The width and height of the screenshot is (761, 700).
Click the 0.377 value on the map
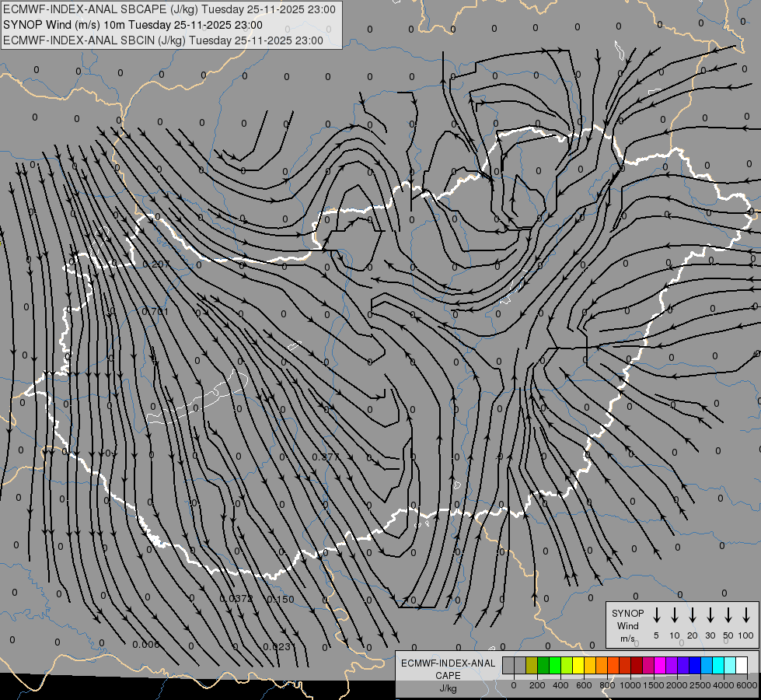coord(326,457)
